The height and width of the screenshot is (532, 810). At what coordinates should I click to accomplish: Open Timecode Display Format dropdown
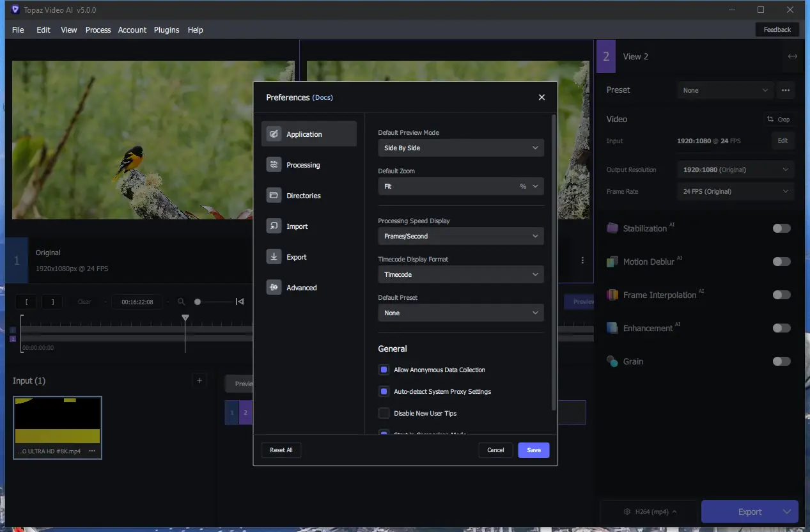(x=461, y=274)
